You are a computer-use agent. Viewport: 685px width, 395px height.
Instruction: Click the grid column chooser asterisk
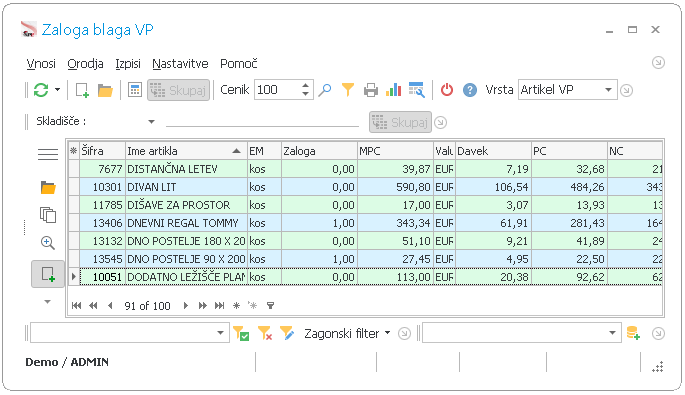(73, 151)
